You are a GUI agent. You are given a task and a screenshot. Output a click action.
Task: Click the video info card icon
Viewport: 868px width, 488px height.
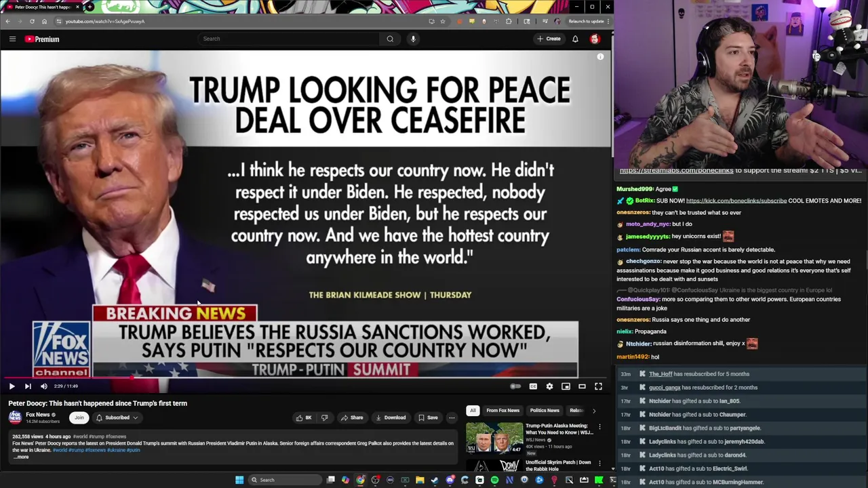[600, 57]
